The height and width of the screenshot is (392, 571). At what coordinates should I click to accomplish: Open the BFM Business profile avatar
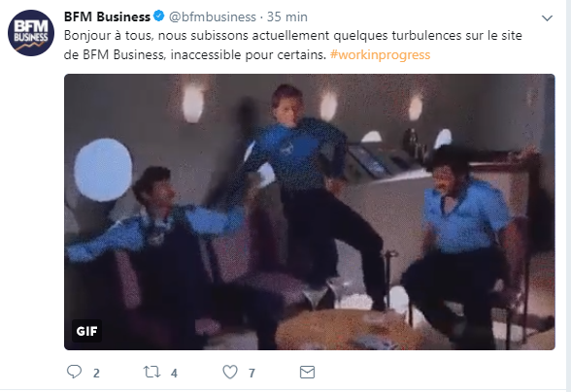31,33
